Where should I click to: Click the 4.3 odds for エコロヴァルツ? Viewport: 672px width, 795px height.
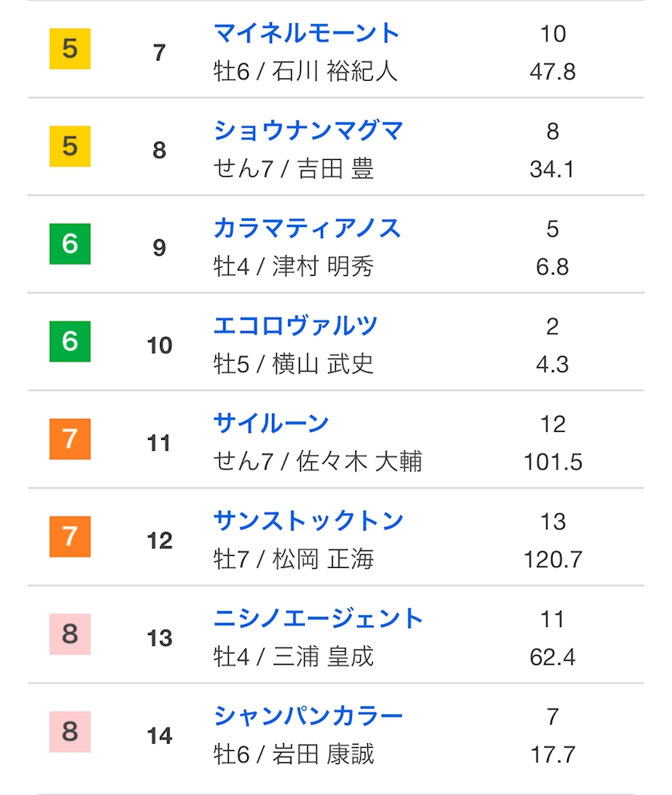(x=552, y=365)
